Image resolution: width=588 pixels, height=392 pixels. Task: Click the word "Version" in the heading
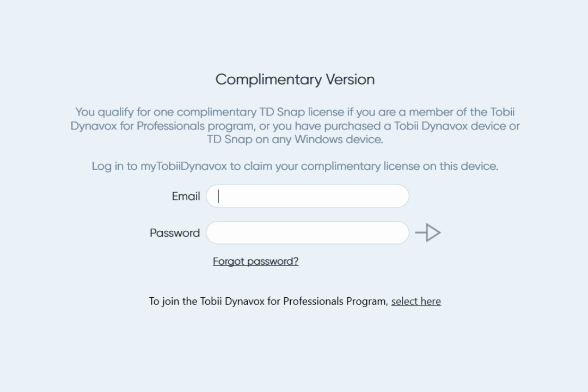350,79
